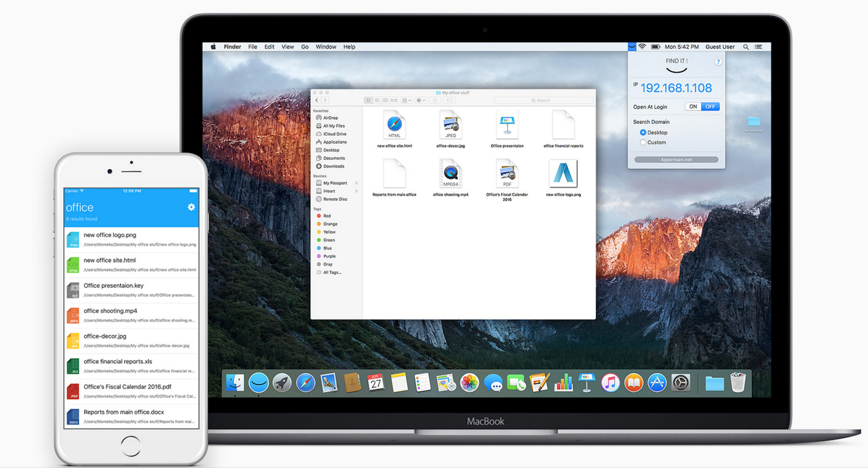The image size is (868, 468).
Task: Eject iHeart in the Finder sidebar
Action: click(x=356, y=191)
